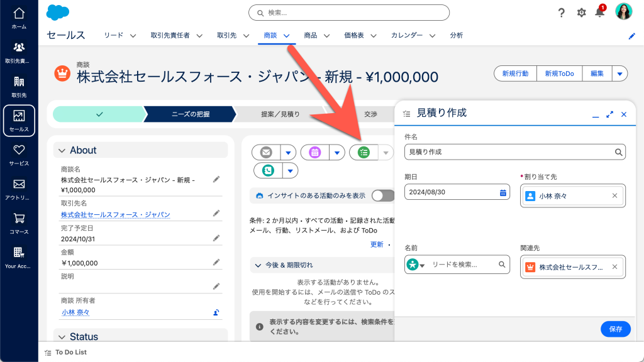Select the proposal/quote path stage
Image resolution: width=644 pixels, height=362 pixels.
280,114
